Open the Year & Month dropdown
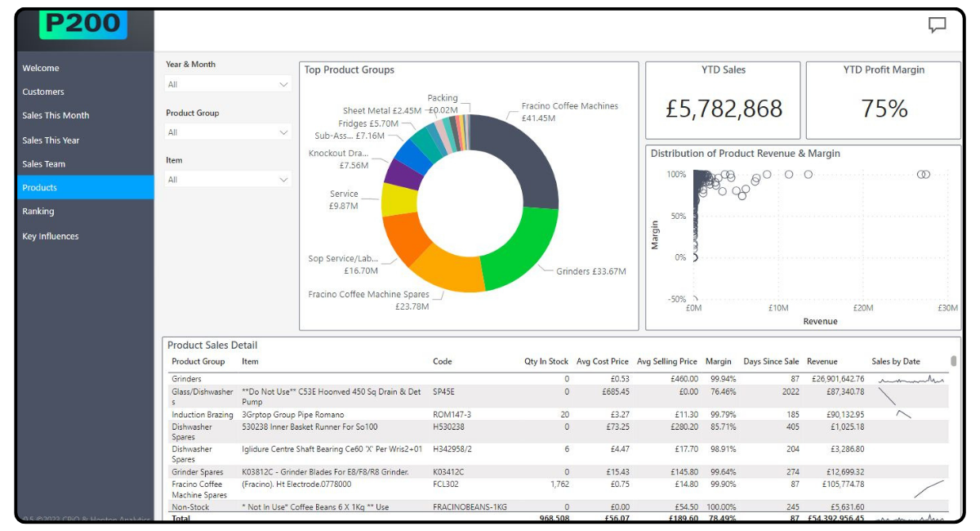 [228, 83]
